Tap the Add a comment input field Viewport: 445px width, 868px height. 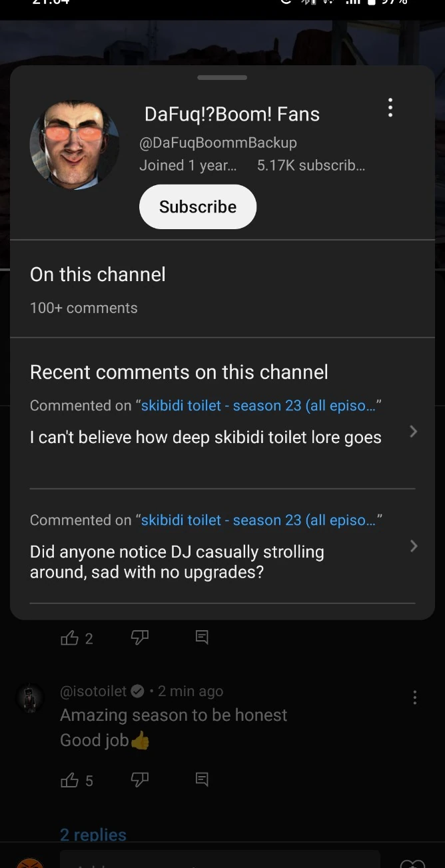[x=220, y=861]
